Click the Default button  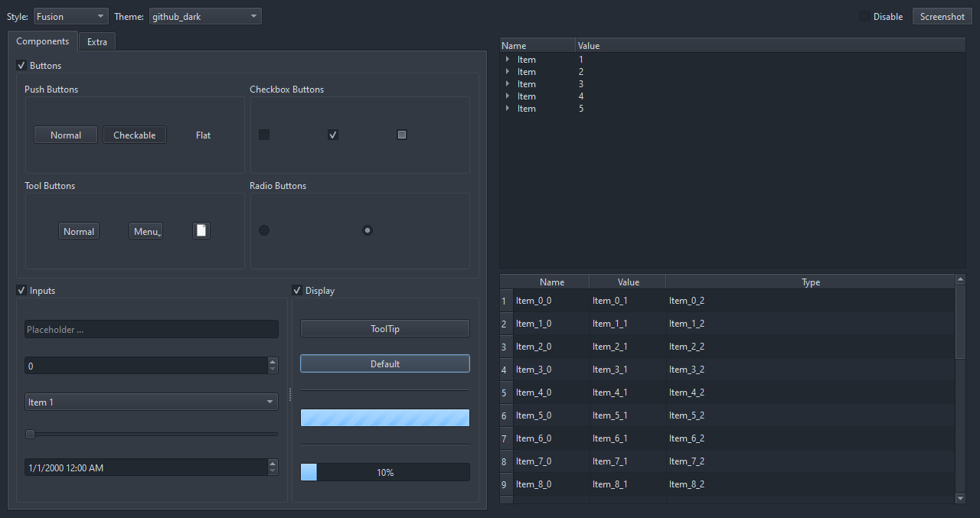click(x=384, y=363)
